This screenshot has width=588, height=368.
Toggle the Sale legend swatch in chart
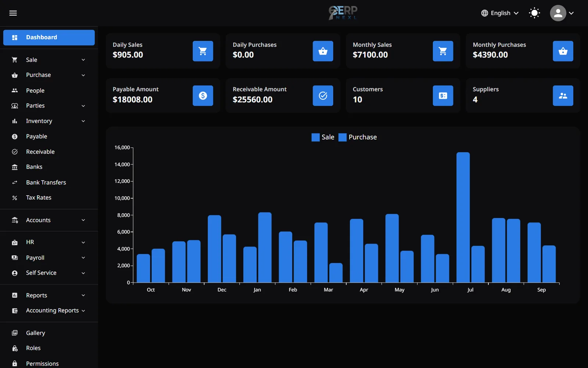pos(316,137)
